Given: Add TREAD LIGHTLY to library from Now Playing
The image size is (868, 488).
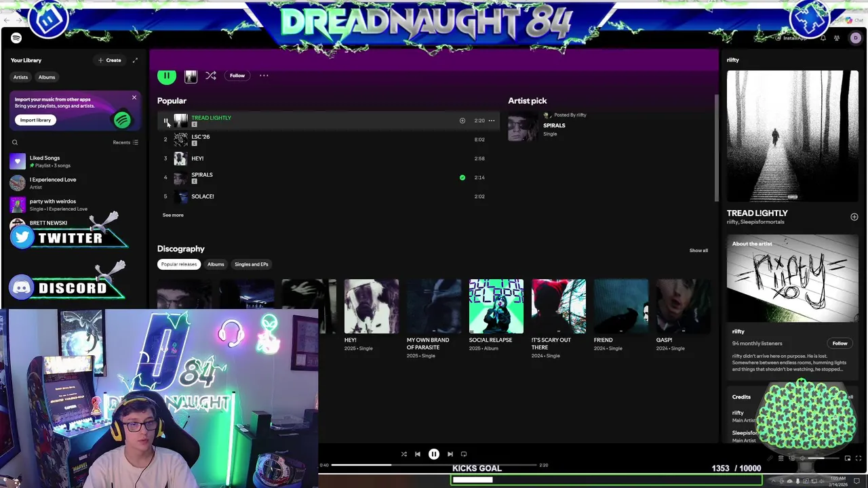Looking at the screenshot, I should tap(854, 217).
